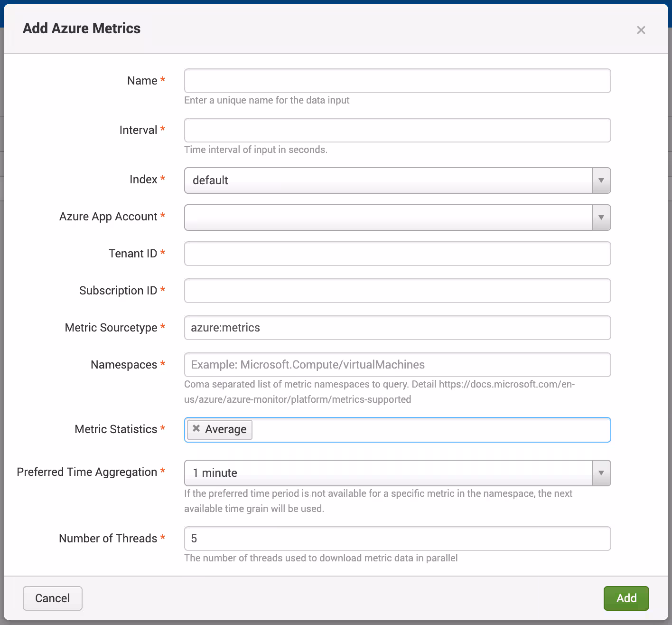This screenshot has height=625, width=672.
Task: Remove the Average statistic tag
Action: point(196,428)
